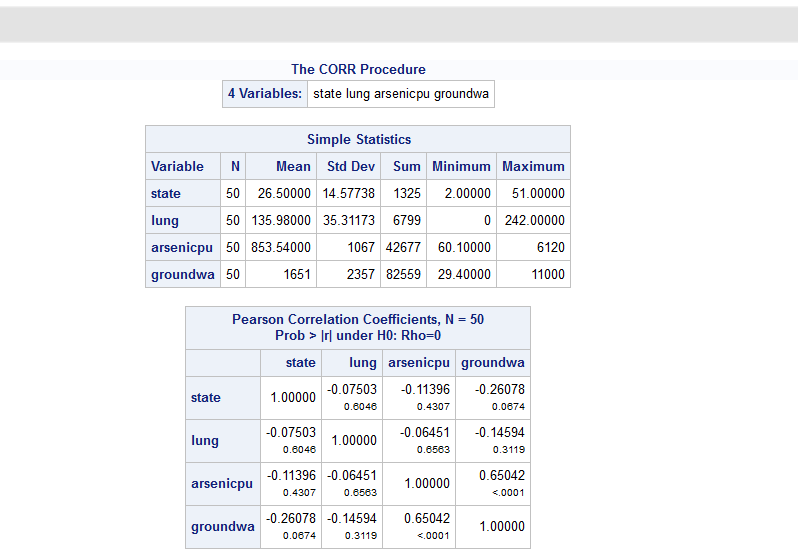Click -0.11396 in state row, arsenicpu column
The height and width of the screenshot is (557, 798).
coord(425,389)
